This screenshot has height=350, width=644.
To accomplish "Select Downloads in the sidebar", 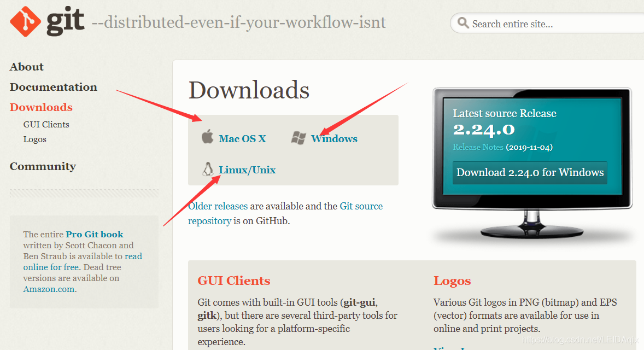I will 41,107.
